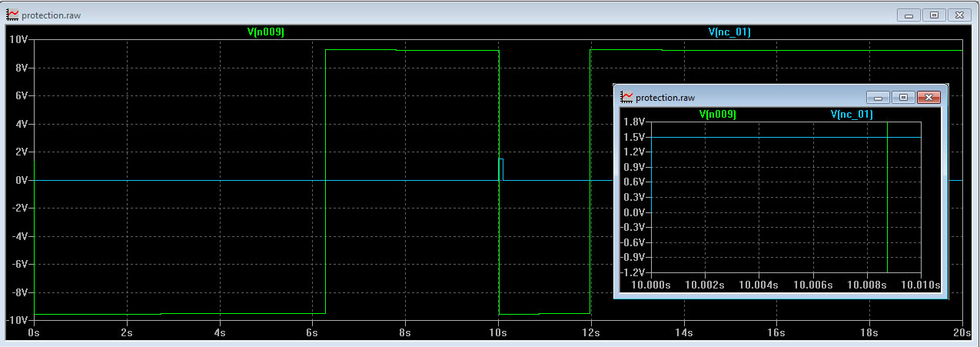Maximize the small inset protection.raw window
This screenshot has height=347, width=980.
point(903,97)
